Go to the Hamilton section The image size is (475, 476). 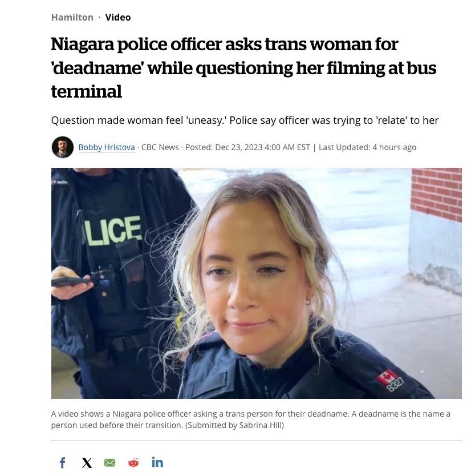pos(72,17)
